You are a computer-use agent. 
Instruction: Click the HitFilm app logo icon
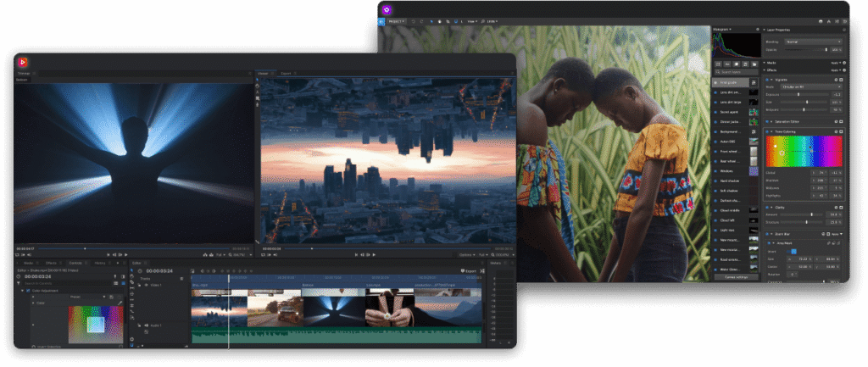click(x=23, y=62)
